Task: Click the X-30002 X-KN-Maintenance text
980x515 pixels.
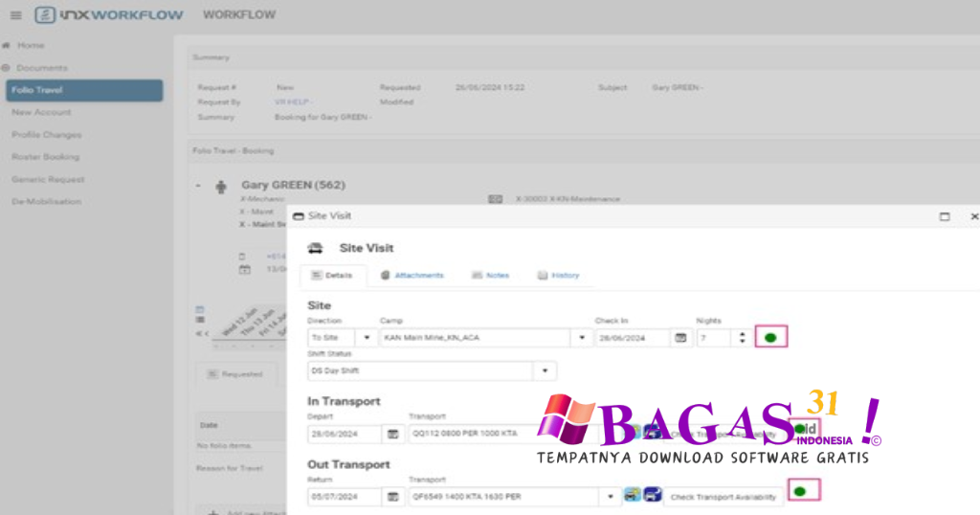Action: [x=568, y=199]
